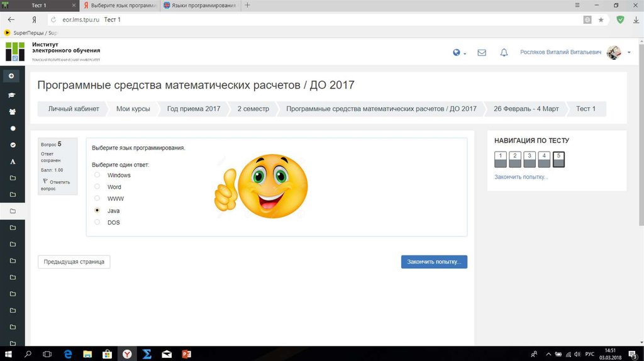Open the Мои курсы breadcrumb item
The width and height of the screenshot is (644, 361).
(133, 109)
